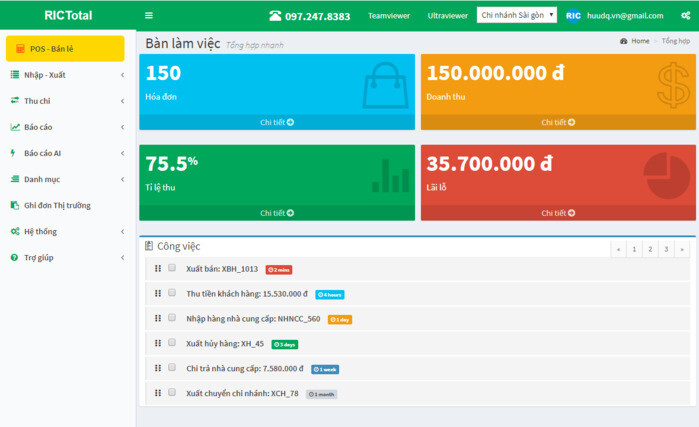Click the drag handle for Xuất bán: XBH_1013
Viewport: 699px width, 427px height.
[158, 268]
